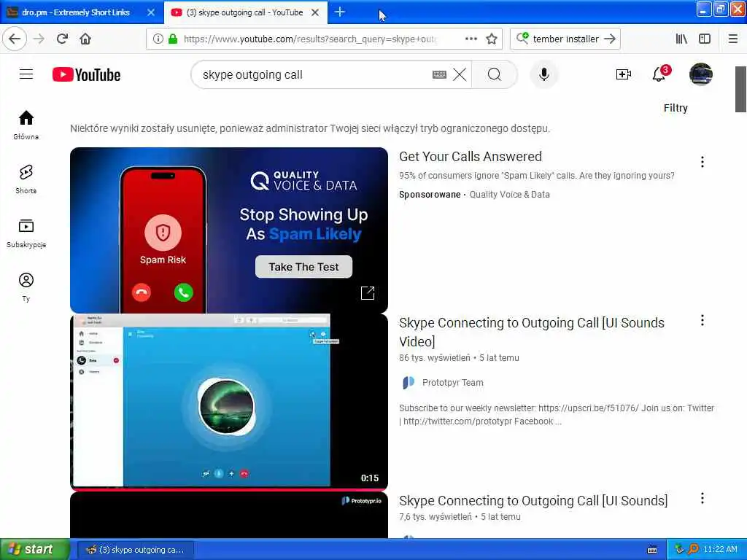Reload the current page
747x560 pixels.
click(63, 39)
